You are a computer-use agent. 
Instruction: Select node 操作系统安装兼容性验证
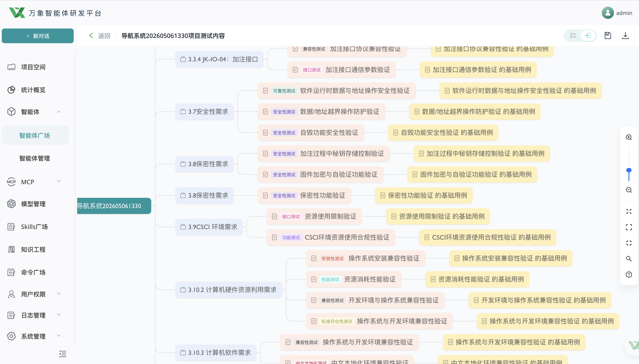(366, 258)
